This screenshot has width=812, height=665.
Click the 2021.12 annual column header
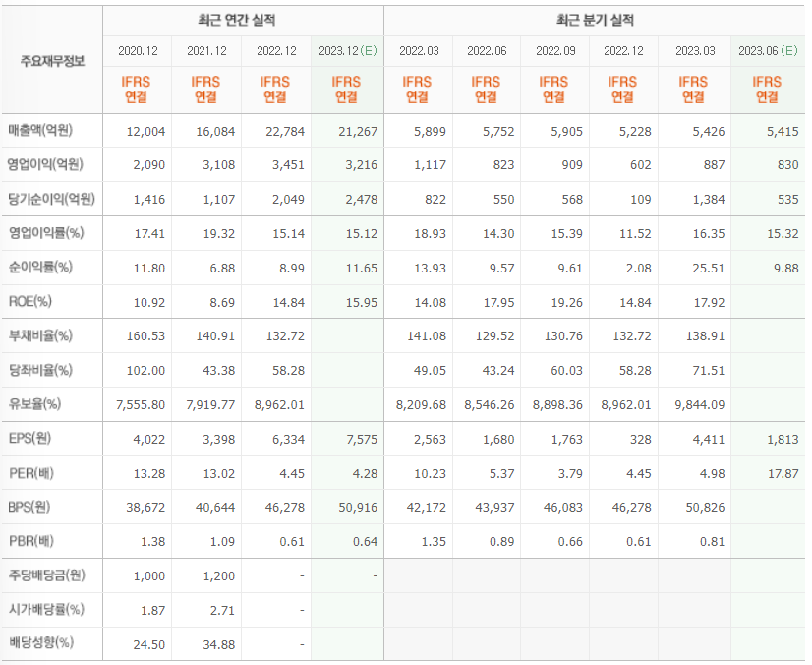206,51
